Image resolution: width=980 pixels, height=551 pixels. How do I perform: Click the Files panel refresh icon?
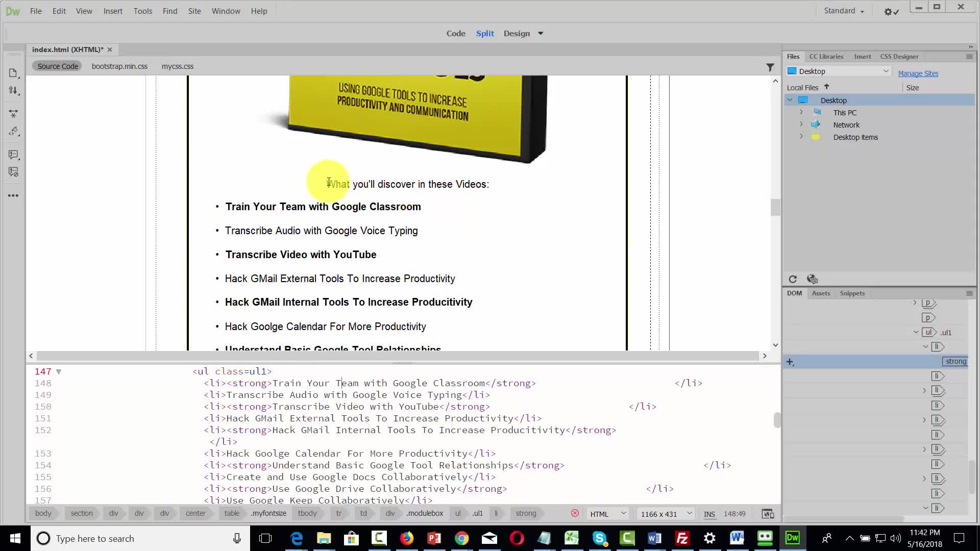[x=793, y=279]
